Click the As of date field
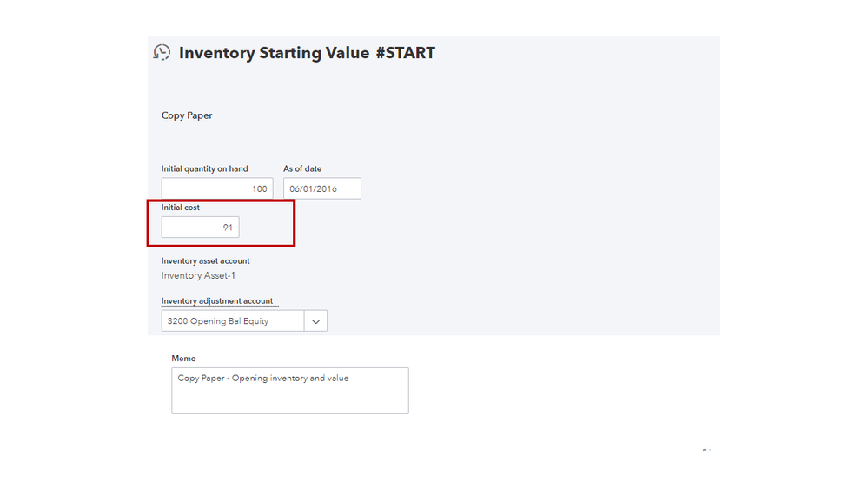This screenshot has width=868, height=488. (321, 188)
